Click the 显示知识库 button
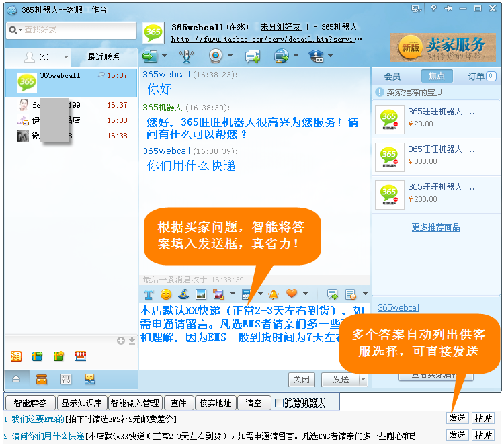Screen dimensions: 504x447 pos(81,403)
